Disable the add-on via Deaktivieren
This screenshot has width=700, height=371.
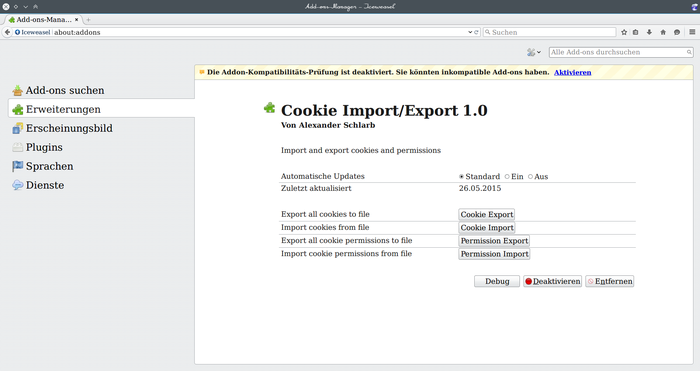tap(553, 281)
